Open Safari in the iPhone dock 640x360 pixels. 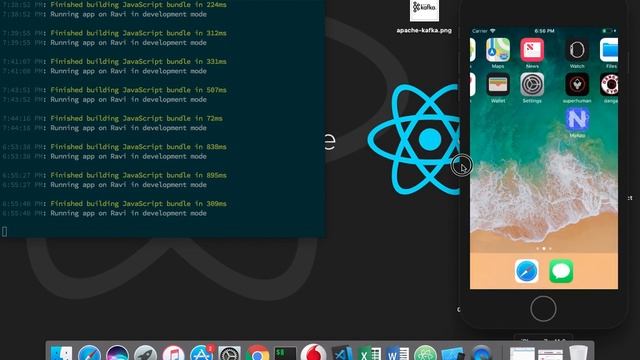pos(527,271)
